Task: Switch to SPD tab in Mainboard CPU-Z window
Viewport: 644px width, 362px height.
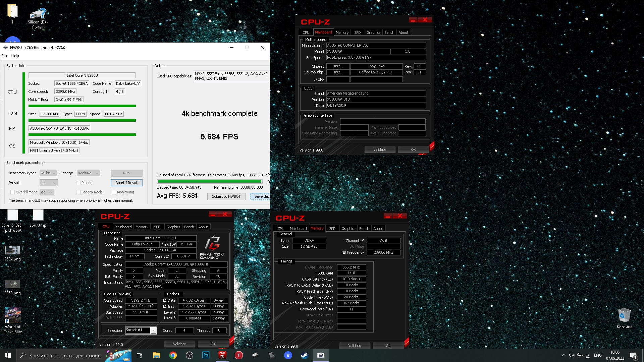Action: coord(358,33)
